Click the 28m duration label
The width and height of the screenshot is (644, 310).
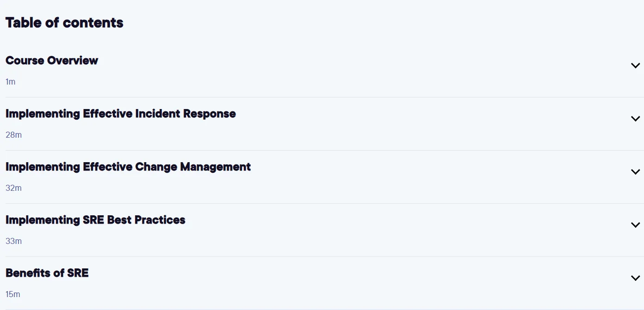coord(13,135)
